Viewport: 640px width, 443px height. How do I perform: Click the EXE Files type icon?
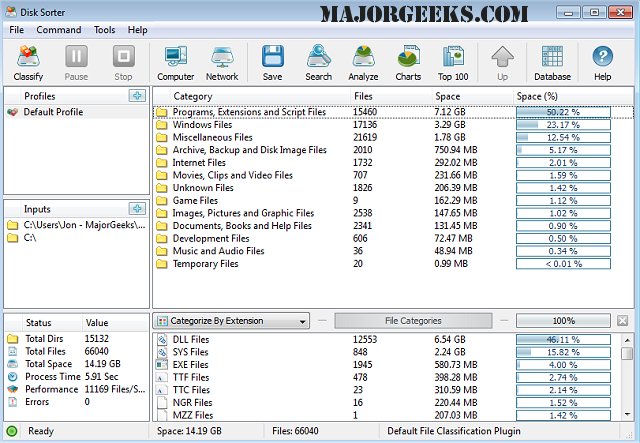pos(162,365)
